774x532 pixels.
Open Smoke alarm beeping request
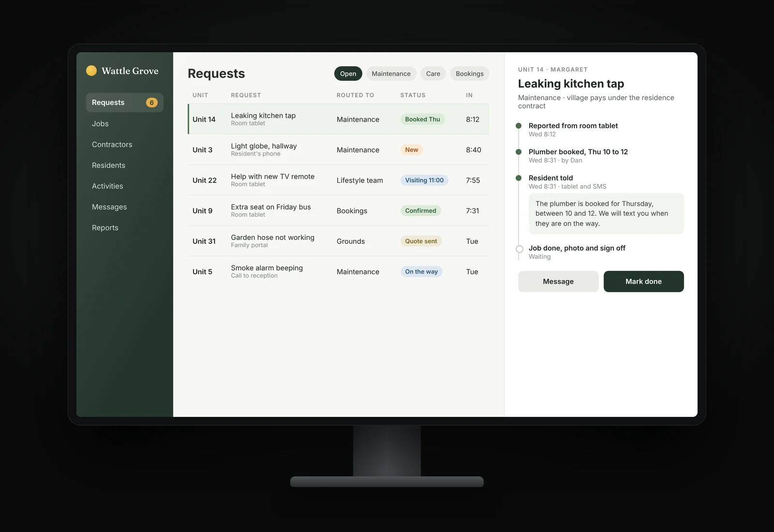click(339, 271)
